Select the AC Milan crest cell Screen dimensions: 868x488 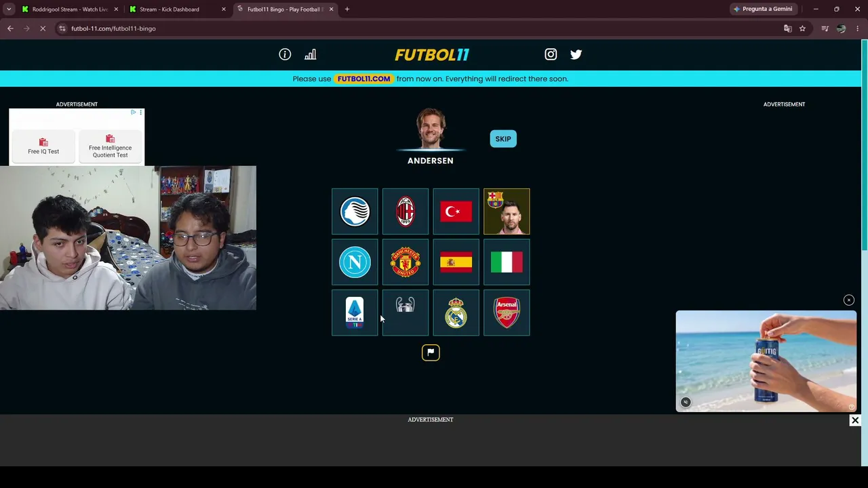point(406,211)
